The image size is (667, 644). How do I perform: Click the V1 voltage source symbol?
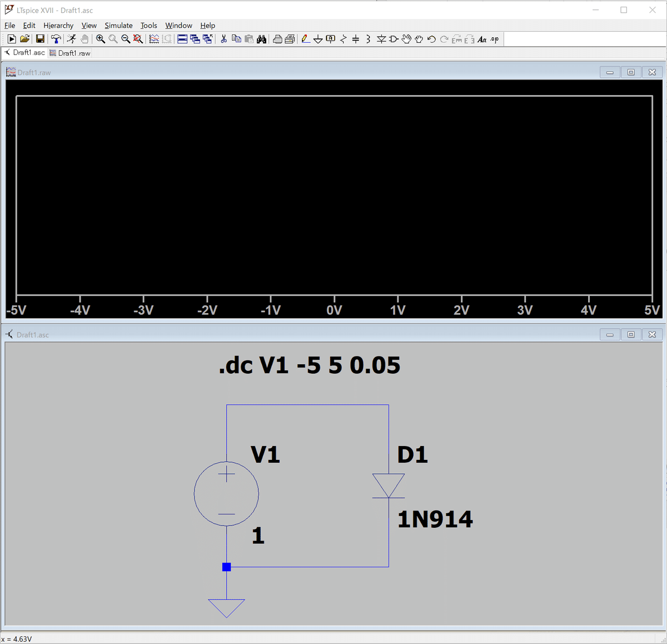[226, 493]
